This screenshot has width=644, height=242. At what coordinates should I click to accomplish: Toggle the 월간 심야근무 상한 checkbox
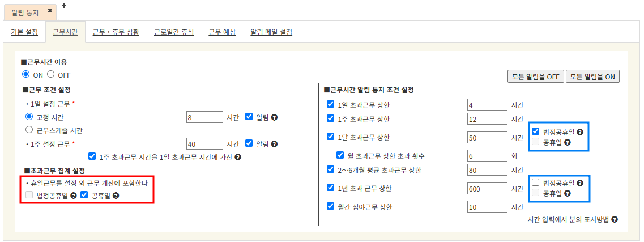coord(331,207)
